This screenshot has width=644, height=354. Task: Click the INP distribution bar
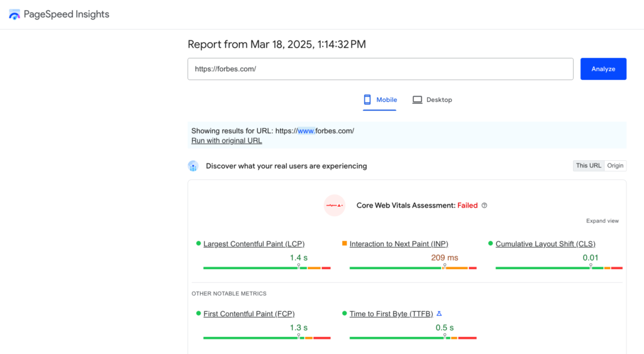pyautogui.click(x=413, y=268)
